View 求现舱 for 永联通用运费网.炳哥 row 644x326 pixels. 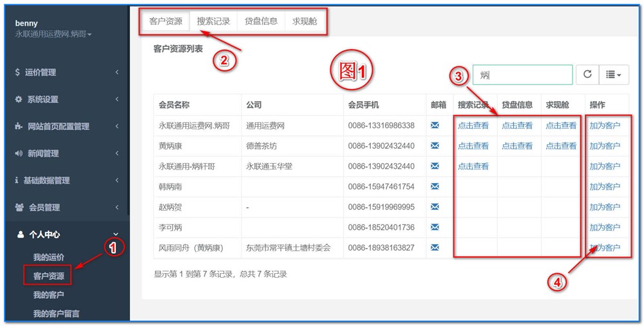[561, 126]
